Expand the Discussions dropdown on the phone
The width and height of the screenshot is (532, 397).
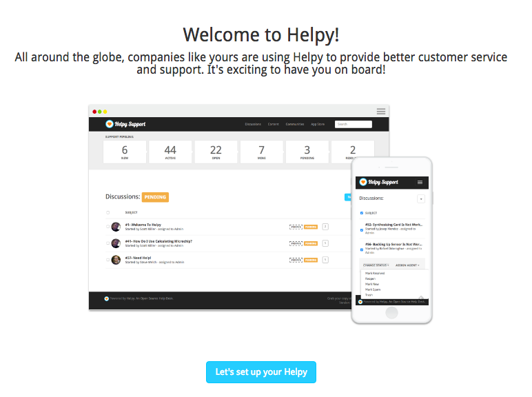421,198
